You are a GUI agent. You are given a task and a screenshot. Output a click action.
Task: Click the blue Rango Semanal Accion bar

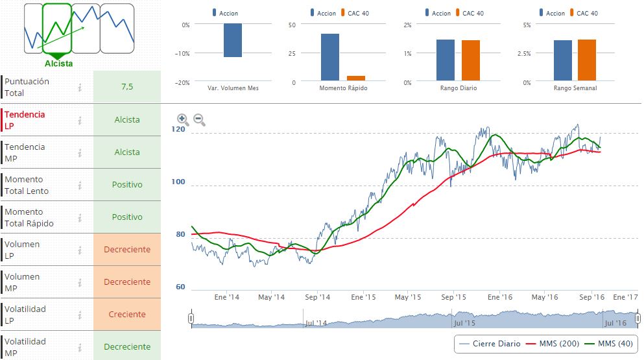pyautogui.click(x=563, y=60)
